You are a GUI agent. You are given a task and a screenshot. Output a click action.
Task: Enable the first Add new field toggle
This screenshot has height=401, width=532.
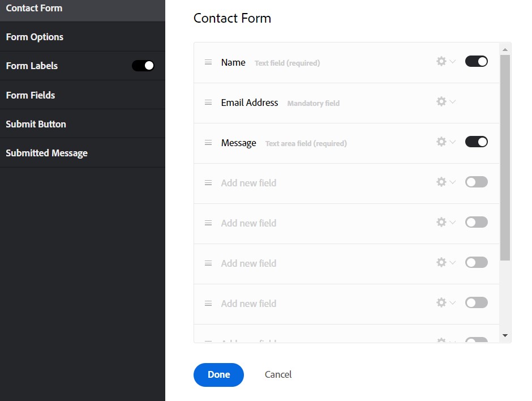(476, 182)
